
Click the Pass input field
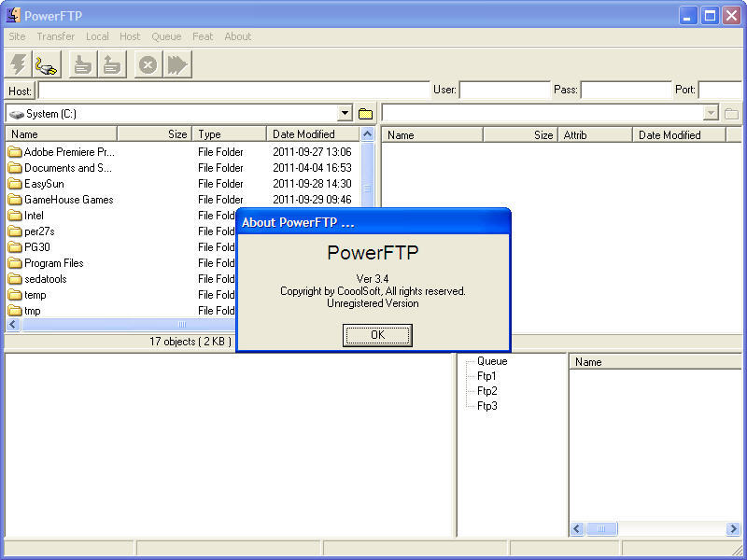(x=626, y=90)
